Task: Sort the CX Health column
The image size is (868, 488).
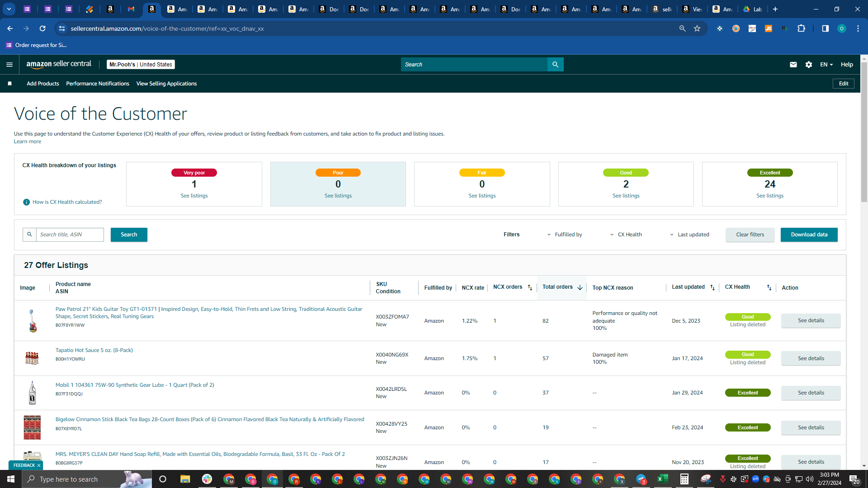Action: (769, 288)
